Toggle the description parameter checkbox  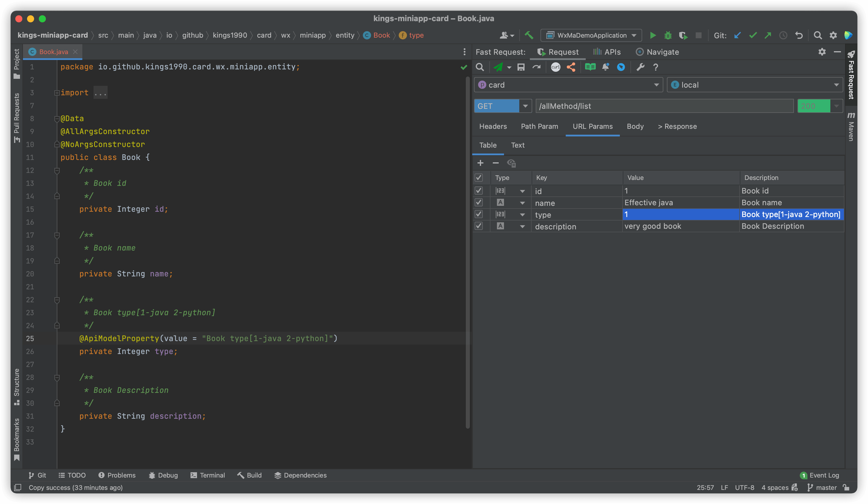478,226
